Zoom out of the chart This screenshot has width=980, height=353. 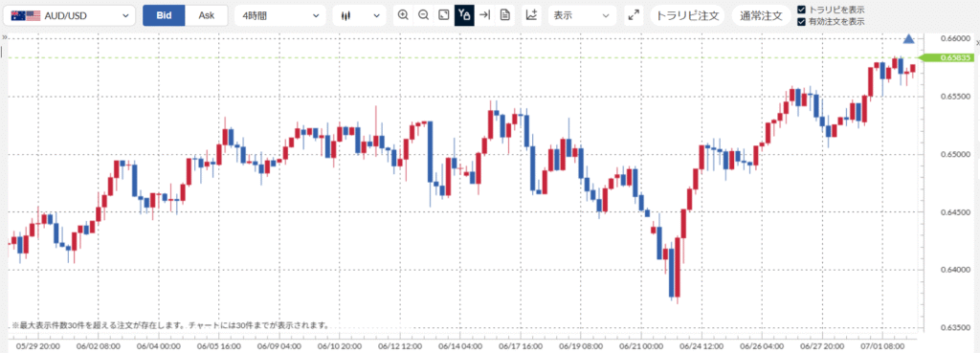[423, 15]
